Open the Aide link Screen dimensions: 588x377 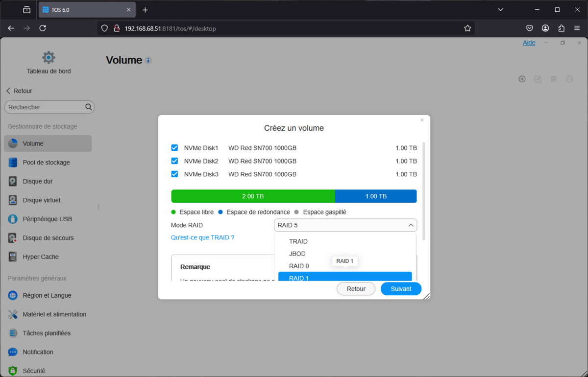pos(529,43)
